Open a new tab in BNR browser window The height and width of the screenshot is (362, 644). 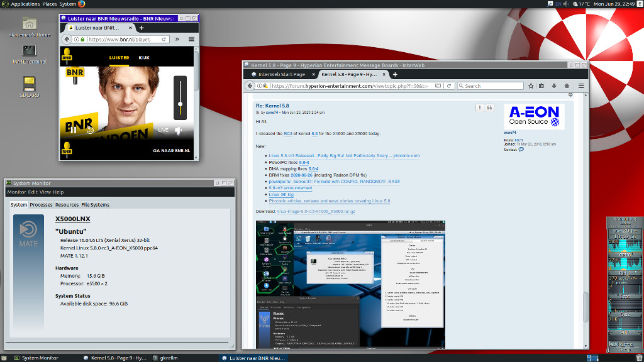[142, 28]
